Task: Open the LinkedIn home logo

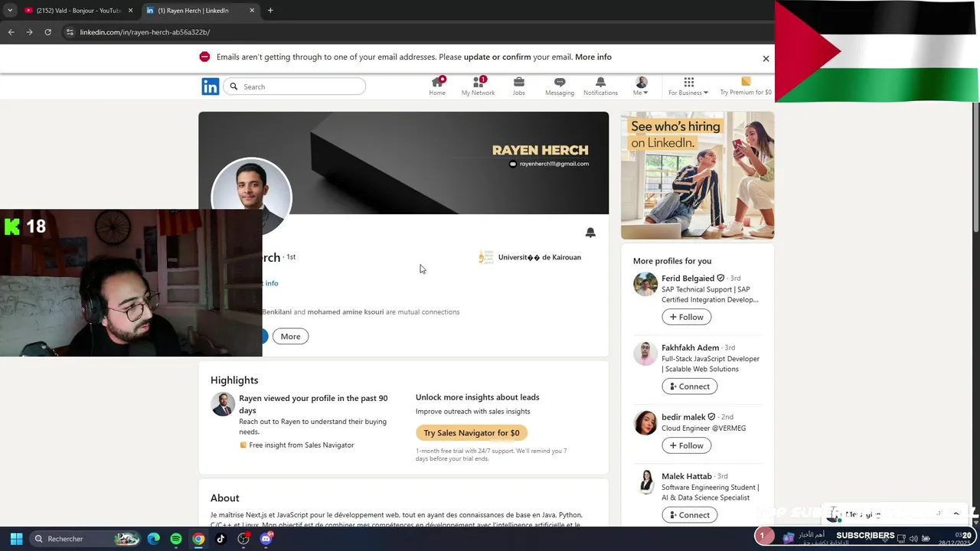Action: [x=210, y=86]
